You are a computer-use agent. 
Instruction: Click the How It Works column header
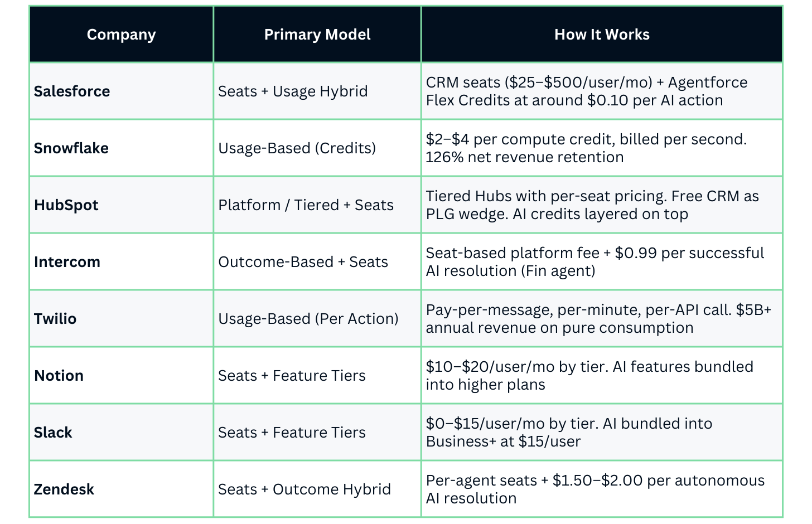tap(601, 35)
